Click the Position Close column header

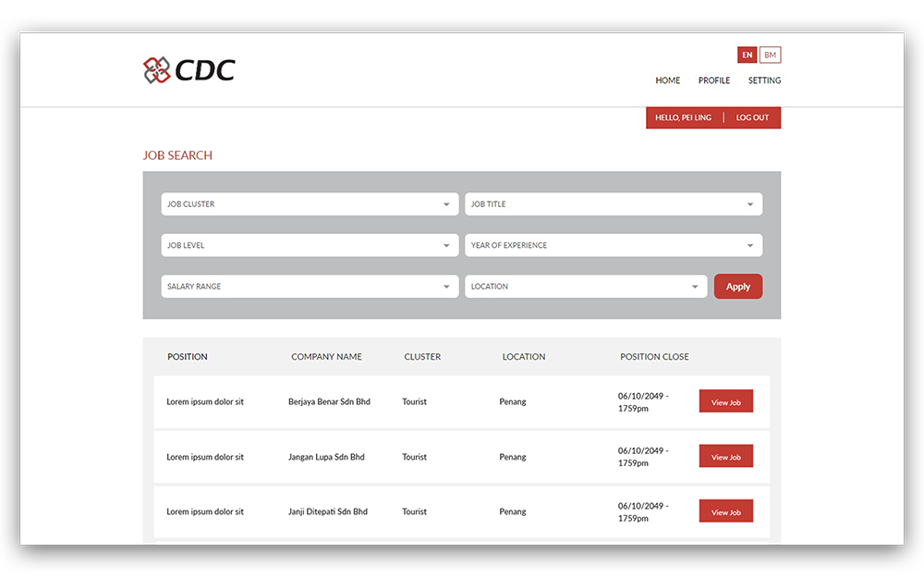654,357
